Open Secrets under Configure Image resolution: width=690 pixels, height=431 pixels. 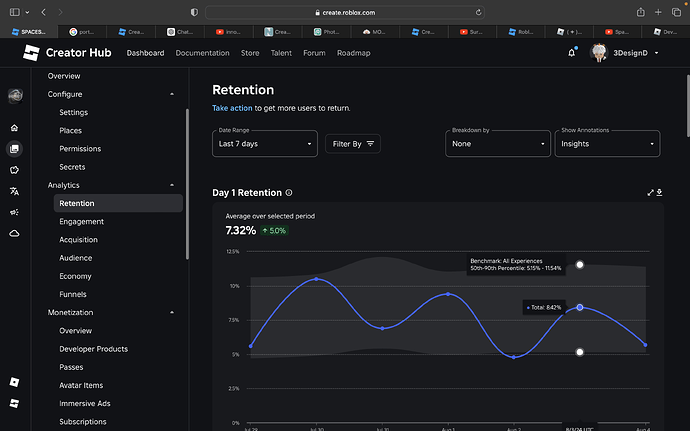[x=72, y=167]
